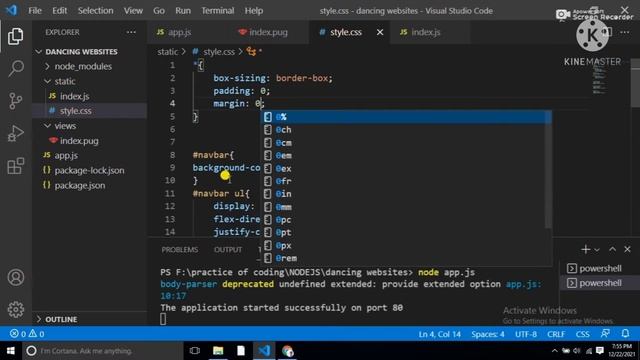Select the 0em autocomplete suggestion

click(x=406, y=156)
